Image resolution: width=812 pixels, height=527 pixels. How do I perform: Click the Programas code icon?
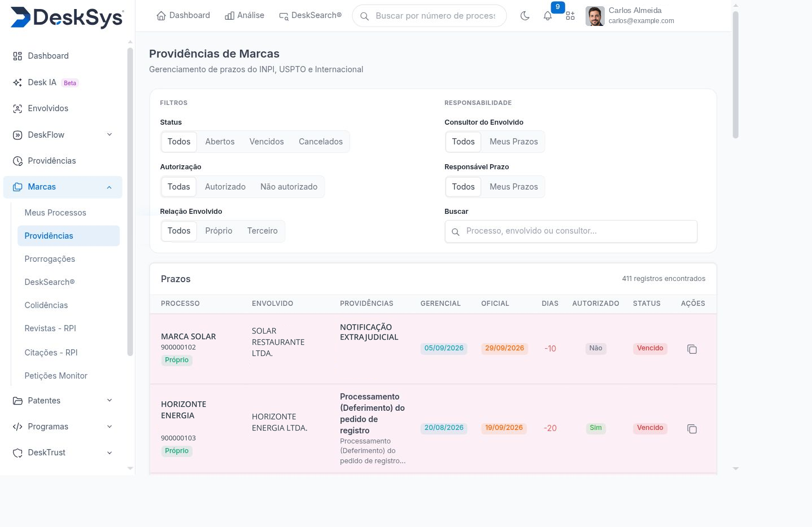tap(18, 427)
